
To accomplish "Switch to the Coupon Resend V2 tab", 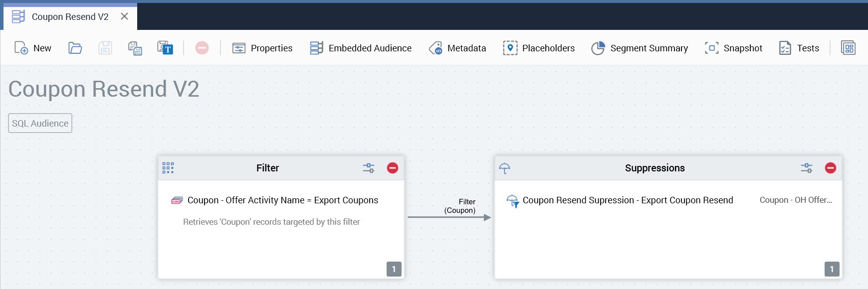I will point(70,17).
